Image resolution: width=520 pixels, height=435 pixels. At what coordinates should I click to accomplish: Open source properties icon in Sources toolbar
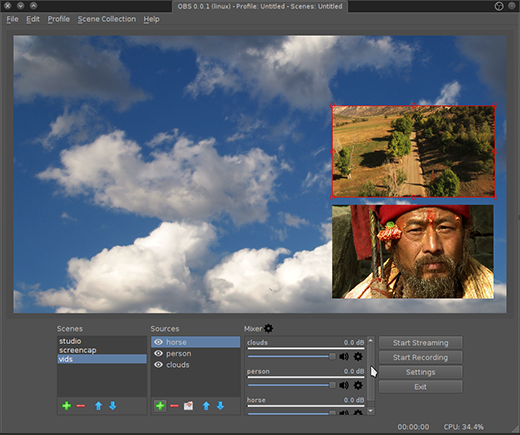coord(188,406)
